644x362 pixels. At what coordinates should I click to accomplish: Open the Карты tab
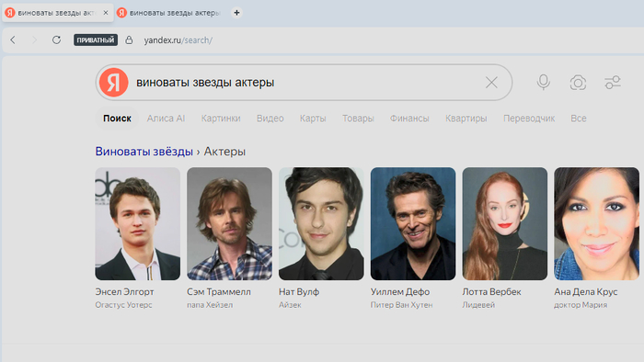click(313, 119)
